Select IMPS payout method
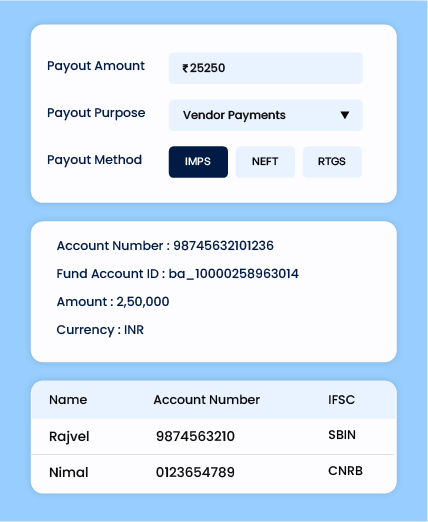The image size is (428, 522). (198, 162)
